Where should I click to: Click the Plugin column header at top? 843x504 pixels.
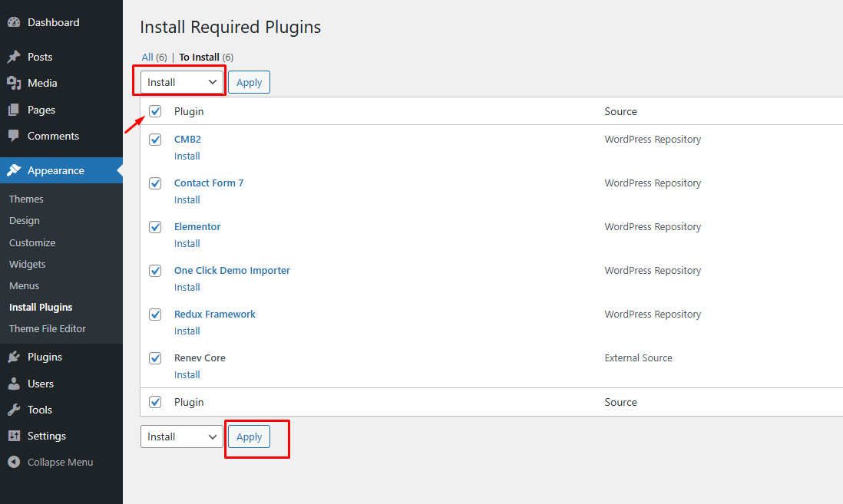pyautogui.click(x=189, y=111)
